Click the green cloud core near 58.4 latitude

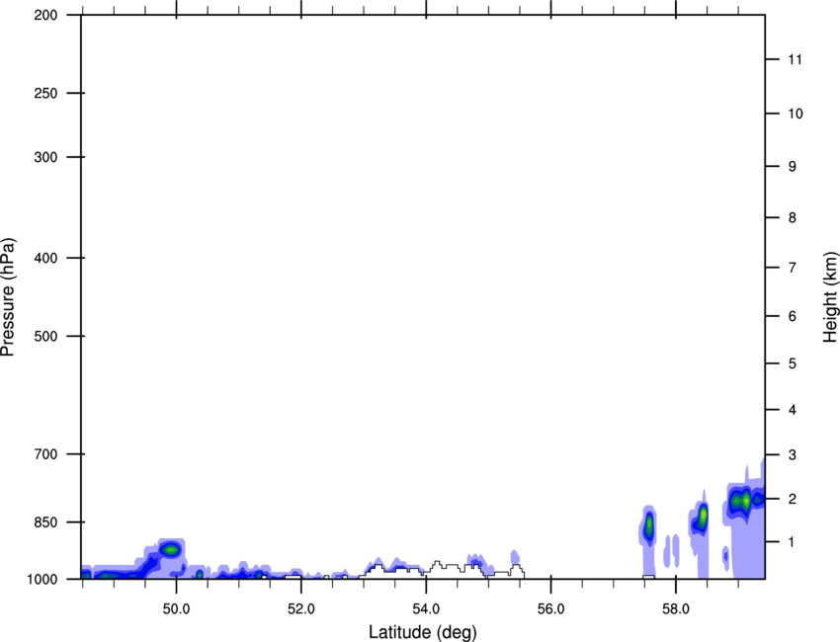point(703,516)
